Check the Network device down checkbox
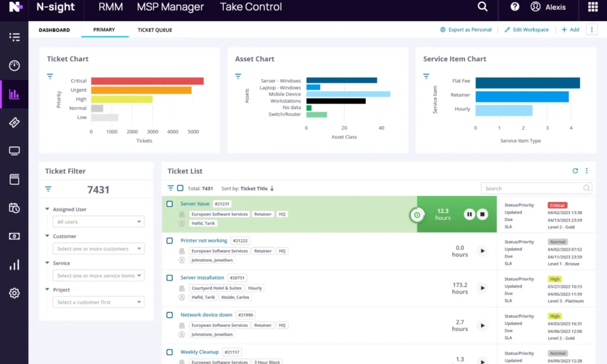Viewport: 607px width, 364px height. [170, 315]
